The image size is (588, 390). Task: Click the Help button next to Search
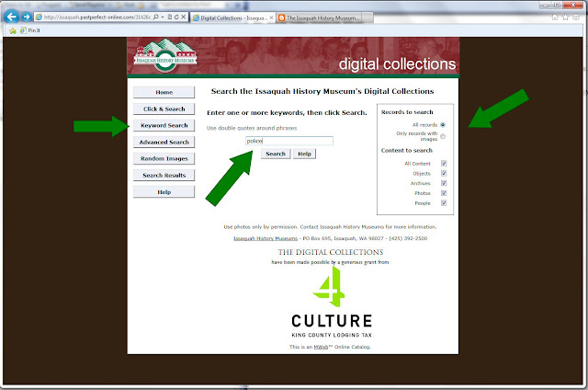tap(304, 154)
